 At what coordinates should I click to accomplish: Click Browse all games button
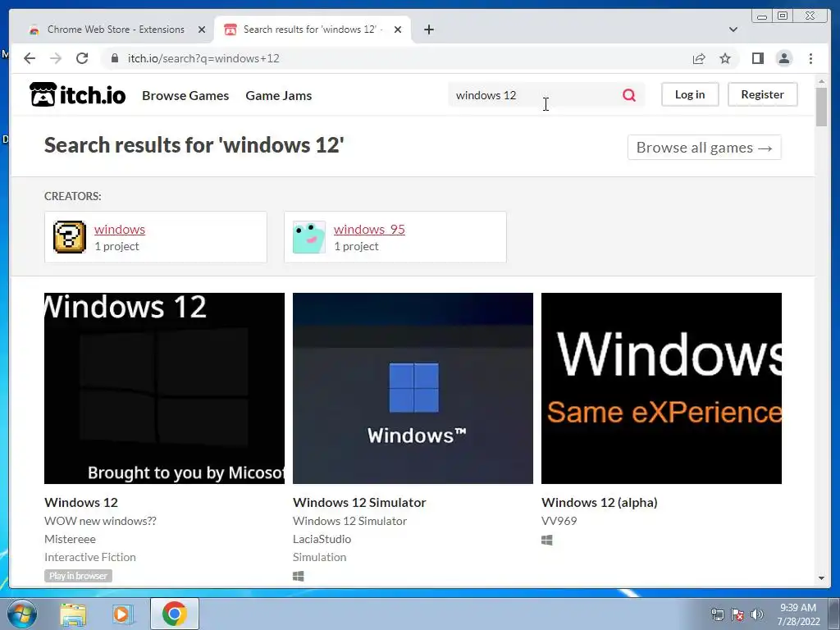(704, 148)
